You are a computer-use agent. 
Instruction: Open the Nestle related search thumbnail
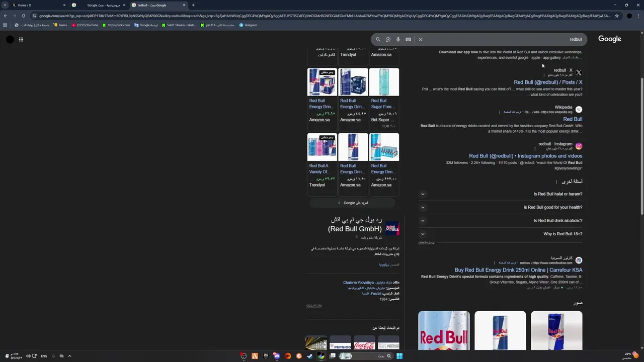tap(388, 343)
